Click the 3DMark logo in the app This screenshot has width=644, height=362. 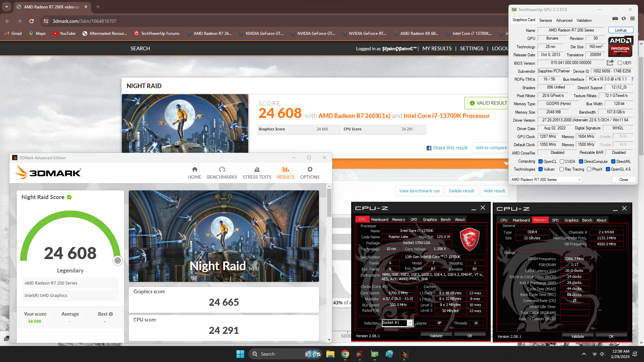coord(48,172)
